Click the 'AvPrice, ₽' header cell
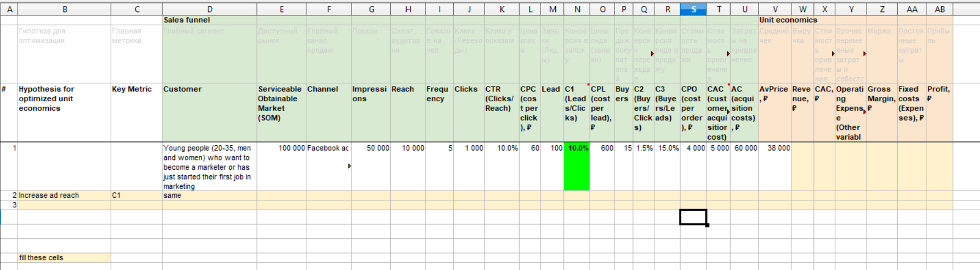Viewport: 980px width, 270px height. coord(774,112)
